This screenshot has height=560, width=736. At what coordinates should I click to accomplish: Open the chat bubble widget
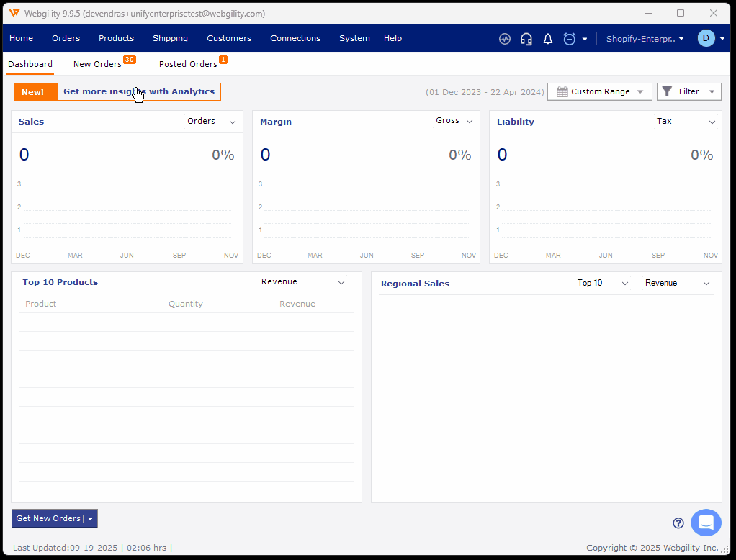pyautogui.click(x=706, y=523)
